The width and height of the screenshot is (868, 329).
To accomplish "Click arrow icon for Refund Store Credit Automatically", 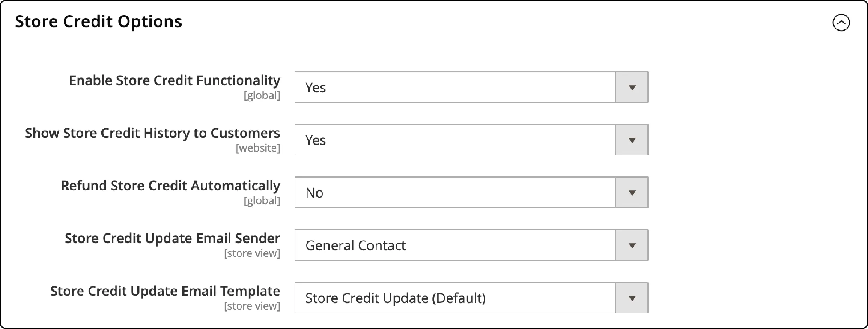I will (x=632, y=193).
